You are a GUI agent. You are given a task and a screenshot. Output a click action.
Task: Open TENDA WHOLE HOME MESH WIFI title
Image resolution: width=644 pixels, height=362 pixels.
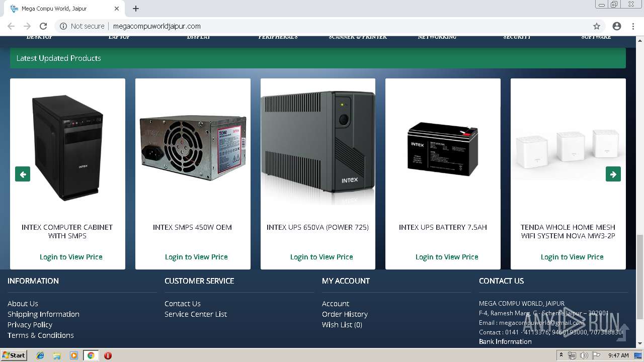click(x=568, y=231)
